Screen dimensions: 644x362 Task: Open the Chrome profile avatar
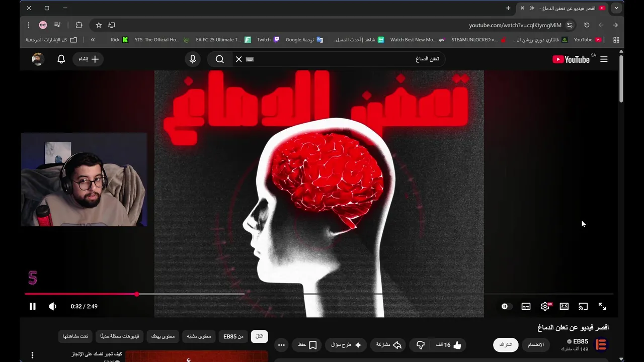(43, 25)
